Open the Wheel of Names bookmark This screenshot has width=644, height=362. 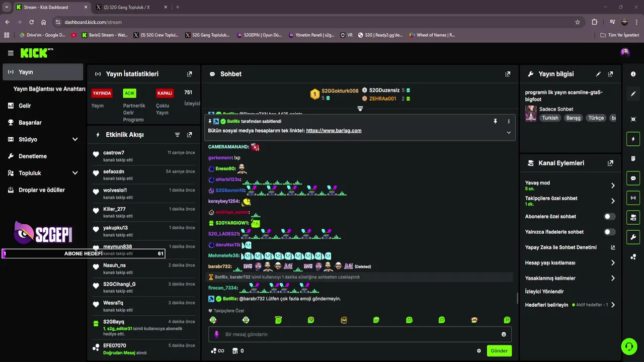point(432,35)
